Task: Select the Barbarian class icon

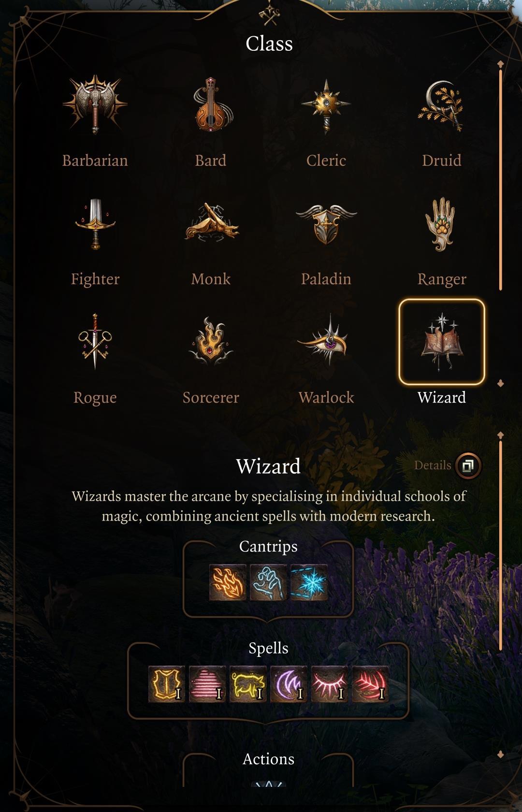Action: click(95, 104)
